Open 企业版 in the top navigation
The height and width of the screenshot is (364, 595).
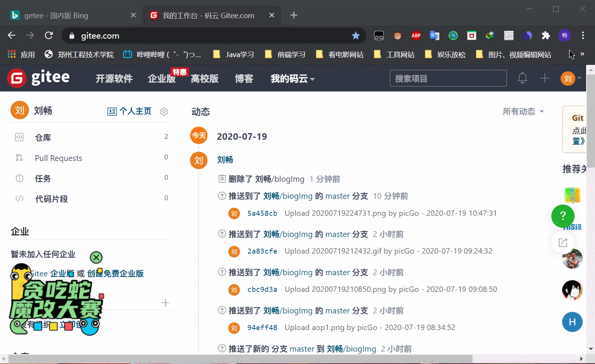(x=161, y=79)
